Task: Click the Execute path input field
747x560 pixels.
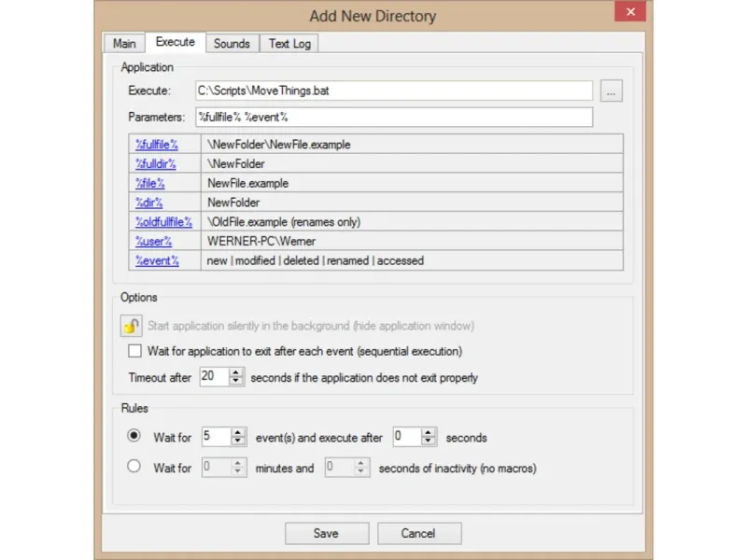Action: (x=394, y=91)
